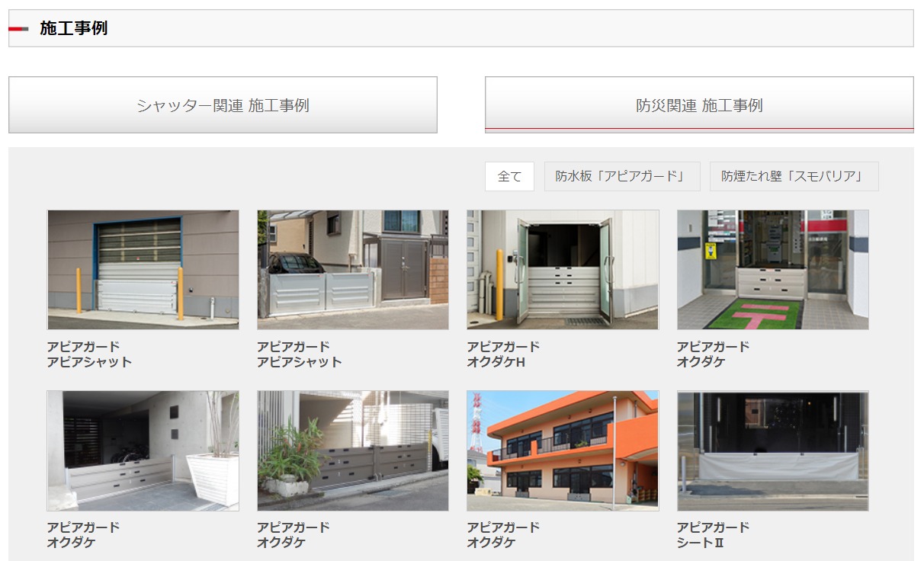
Task: Switch to シャッター関連 施工事例 tab
Action: point(223,105)
